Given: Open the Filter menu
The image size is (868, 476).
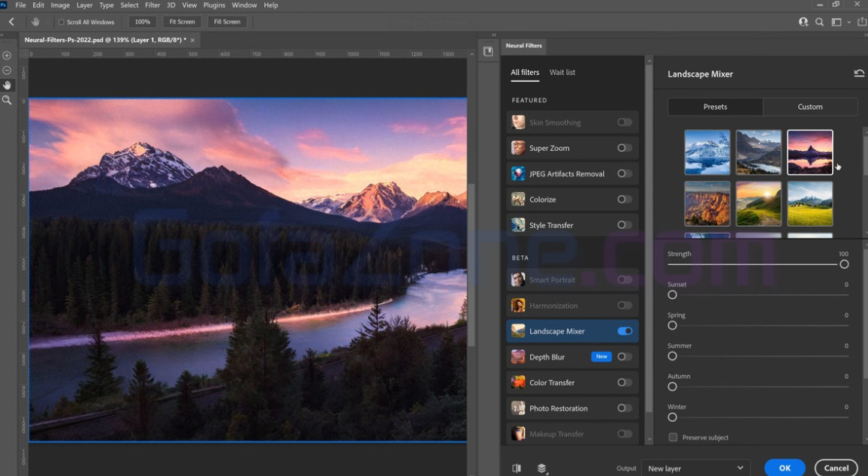Looking at the screenshot, I should [152, 5].
